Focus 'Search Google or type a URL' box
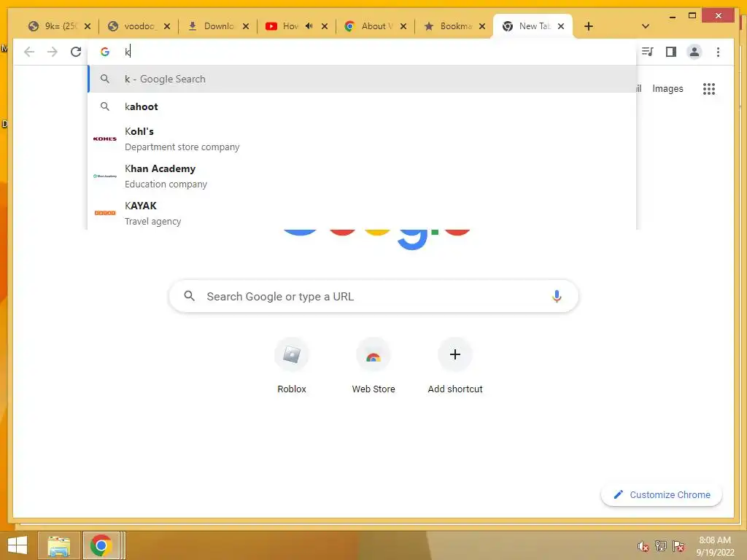 tap(373, 296)
